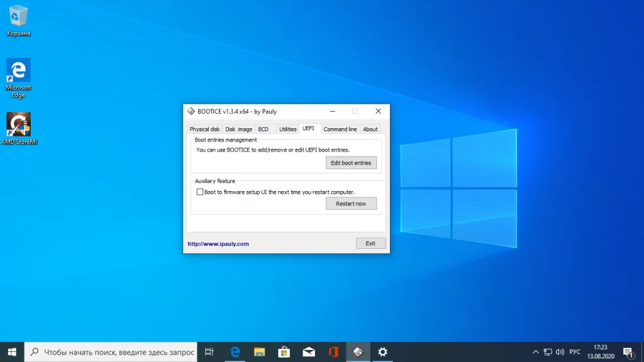The height and width of the screenshot is (362, 644).
Task: Open the volume control in system tray
Action: [x=560, y=352]
